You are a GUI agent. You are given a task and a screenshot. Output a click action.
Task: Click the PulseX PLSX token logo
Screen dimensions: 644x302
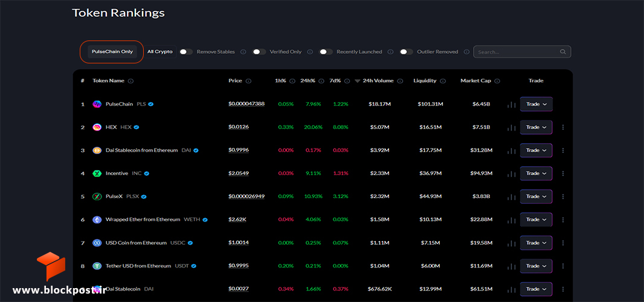[97, 196]
